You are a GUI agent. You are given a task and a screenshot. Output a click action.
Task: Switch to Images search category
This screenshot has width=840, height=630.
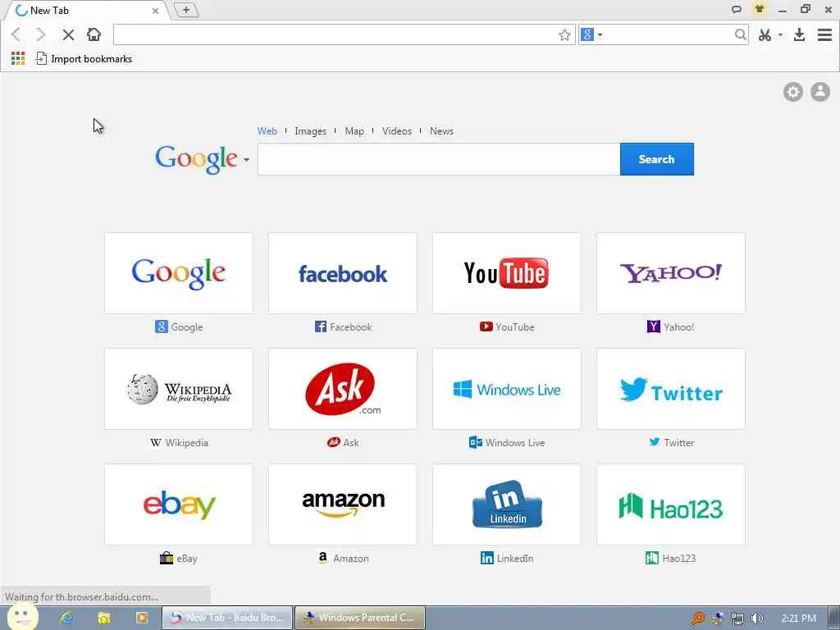310,131
